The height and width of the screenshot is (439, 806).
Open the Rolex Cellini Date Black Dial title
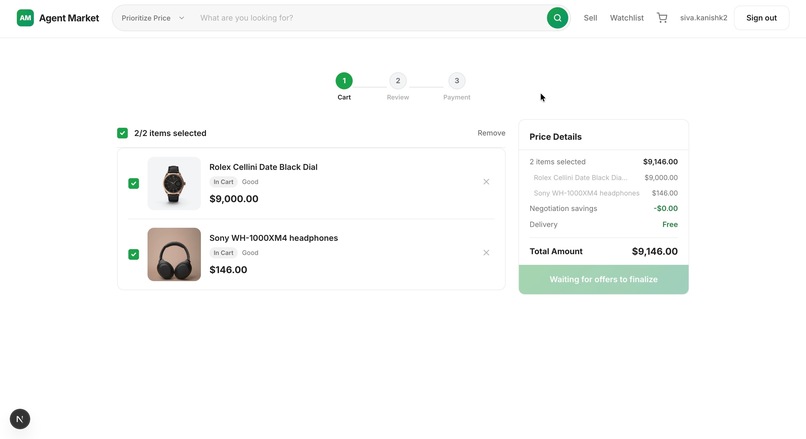263,167
